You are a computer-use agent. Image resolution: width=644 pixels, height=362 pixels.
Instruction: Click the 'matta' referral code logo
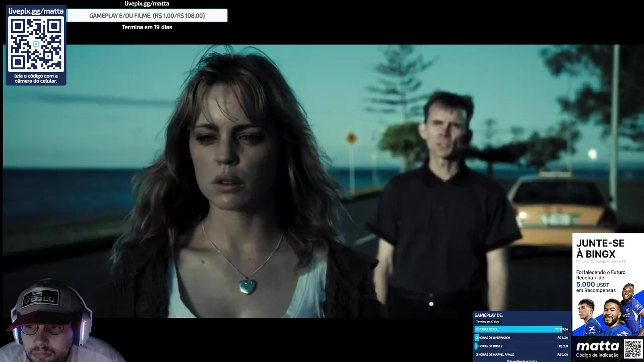pos(597,346)
